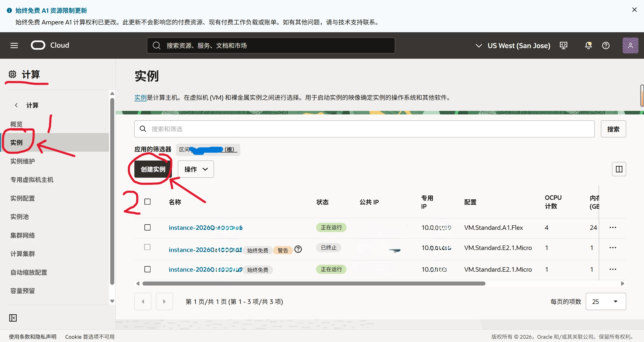Open the user profile avatar menu
The width and height of the screenshot is (644, 342).
(x=630, y=45)
